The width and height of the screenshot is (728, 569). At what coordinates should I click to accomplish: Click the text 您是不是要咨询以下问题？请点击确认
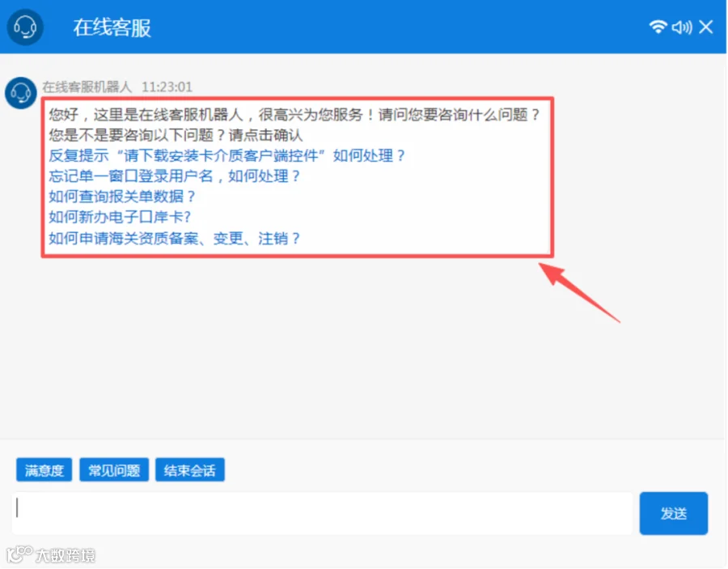tap(176, 134)
